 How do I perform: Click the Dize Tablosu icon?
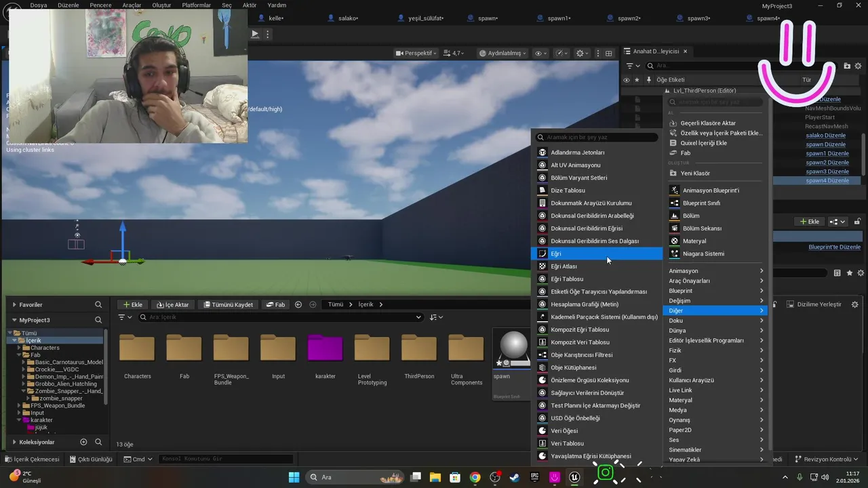point(542,190)
